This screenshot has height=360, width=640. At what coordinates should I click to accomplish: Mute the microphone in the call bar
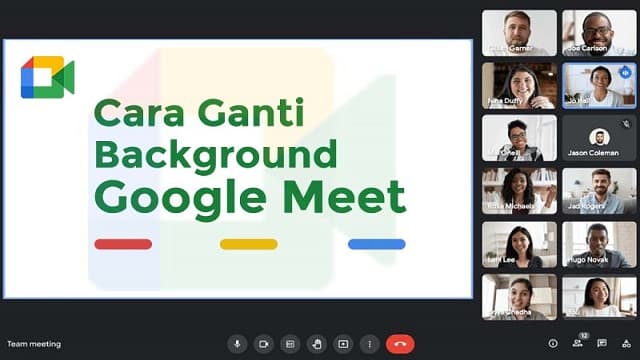coord(237,344)
